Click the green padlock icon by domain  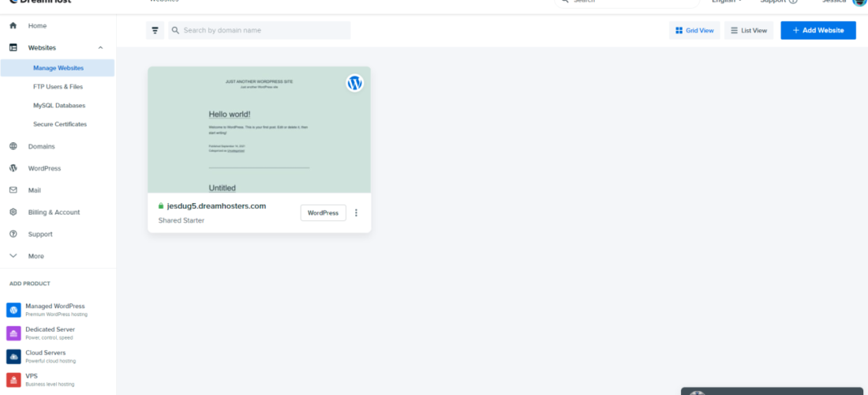[161, 206]
